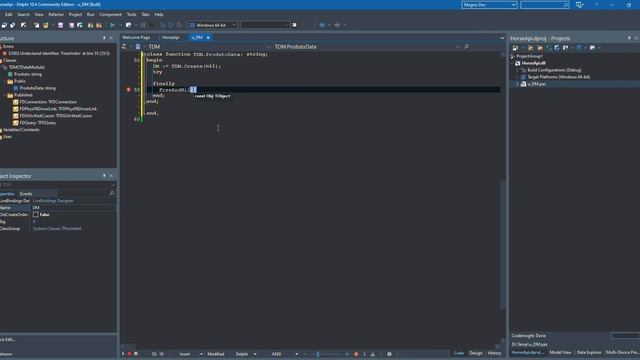Click the info hints icon in status bar
Image resolution: width=640 pixels, height=360 pixels.
point(389,354)
